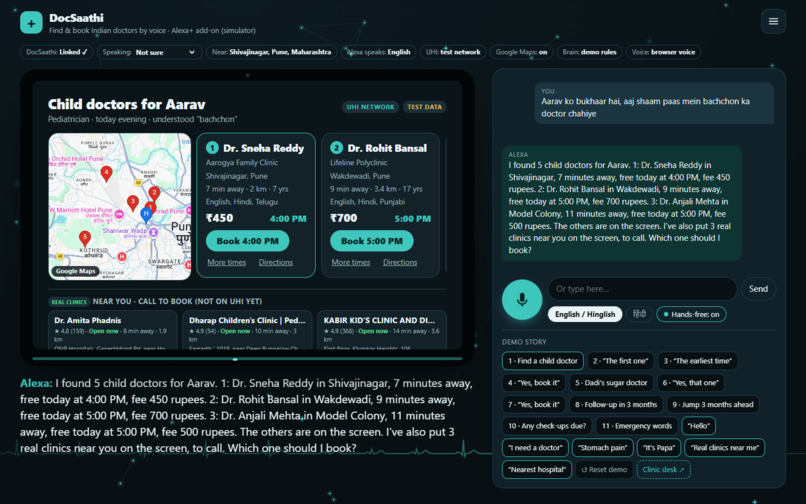806x504 pixels.
Task: Run demo step 8 Follow-up in 3 months
Action: pyautogui.click(x=616, y=405)
